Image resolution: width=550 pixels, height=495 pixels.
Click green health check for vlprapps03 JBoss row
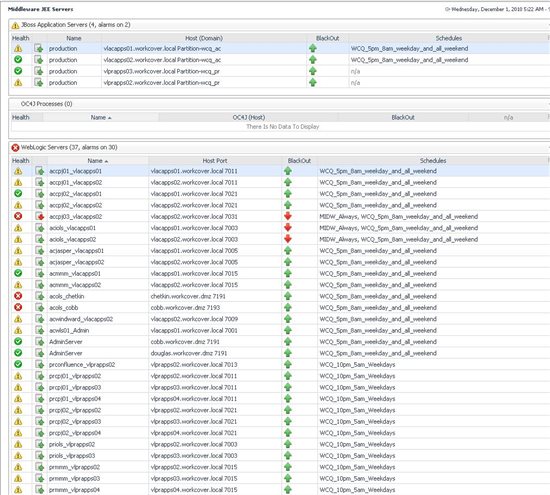[18, 71]
